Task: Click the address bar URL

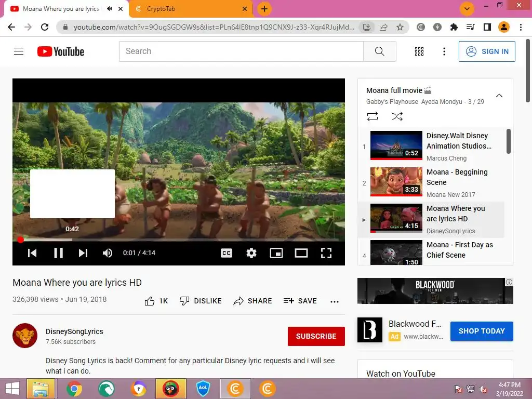Action: click(214, 27)
